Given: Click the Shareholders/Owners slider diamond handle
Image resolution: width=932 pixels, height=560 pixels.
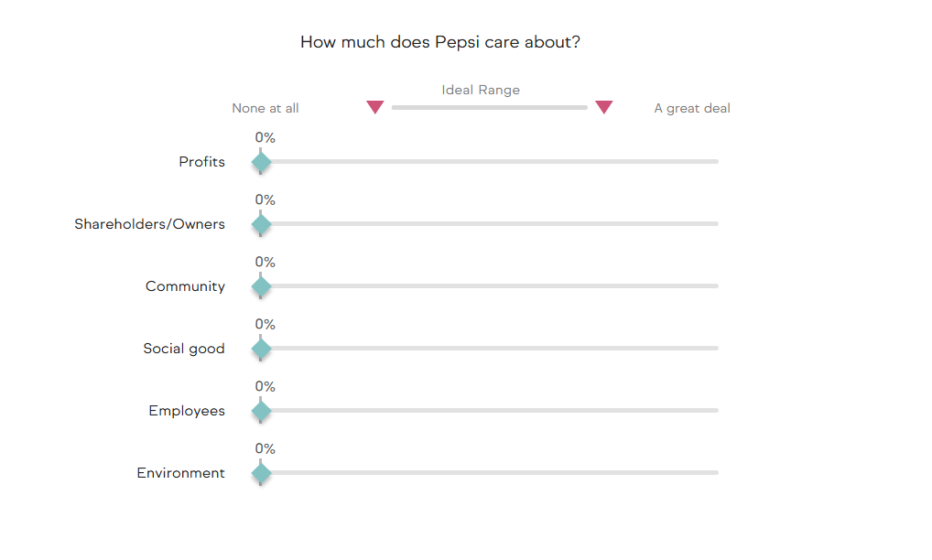Looking at the screenshot, I should click(x=261, y=224).
